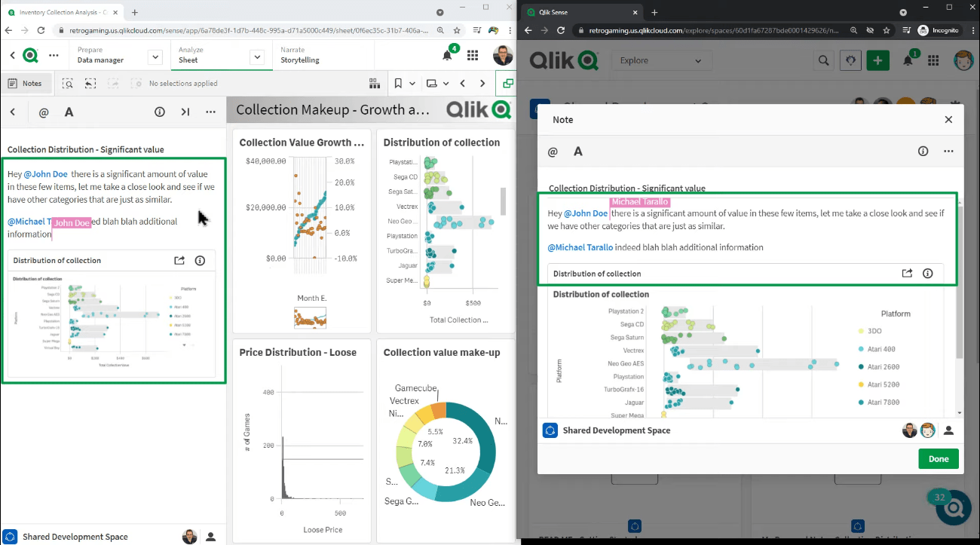Expand the Analyze tab dropdown arrow

pyautogui.click(x=256, y=57)
